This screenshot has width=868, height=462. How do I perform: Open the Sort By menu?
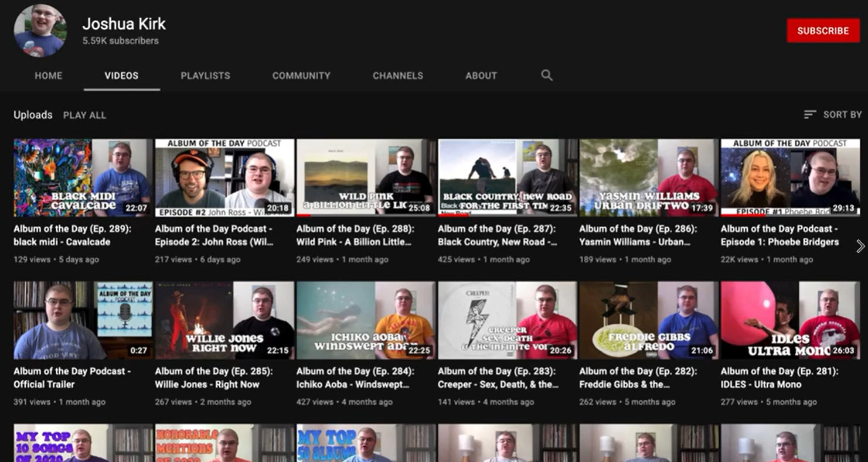coord(833,115)
